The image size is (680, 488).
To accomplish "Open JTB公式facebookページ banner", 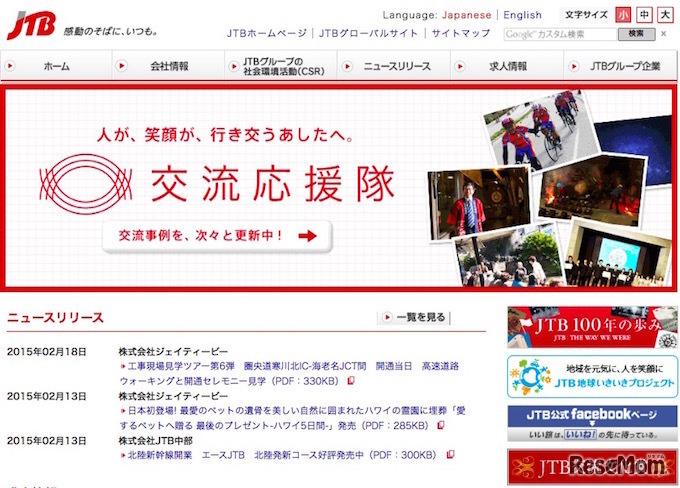I will (592, 423).
